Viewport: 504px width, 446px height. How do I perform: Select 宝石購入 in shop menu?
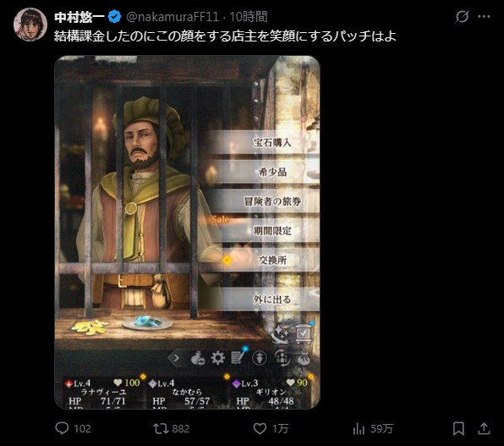(272, 142)
